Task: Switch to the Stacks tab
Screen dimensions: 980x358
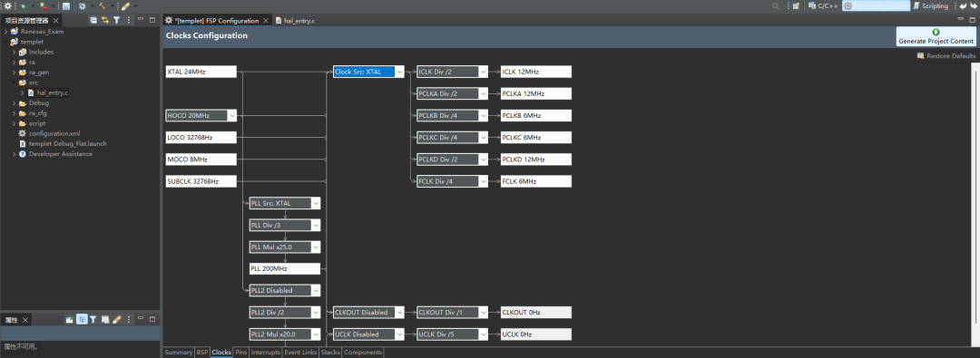Action: [330, 353]
